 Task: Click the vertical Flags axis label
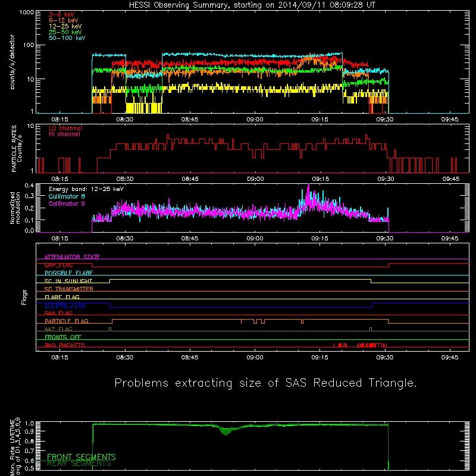tap(24, 297)
